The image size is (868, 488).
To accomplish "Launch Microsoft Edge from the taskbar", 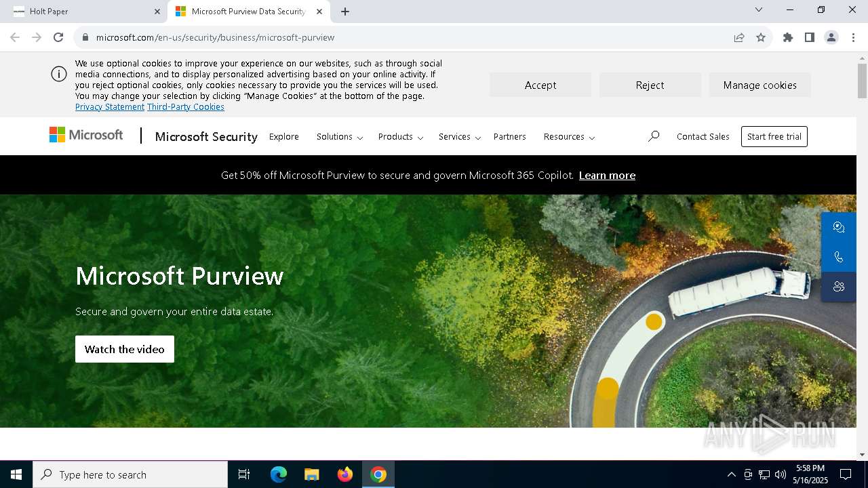I will coord(279,474).
